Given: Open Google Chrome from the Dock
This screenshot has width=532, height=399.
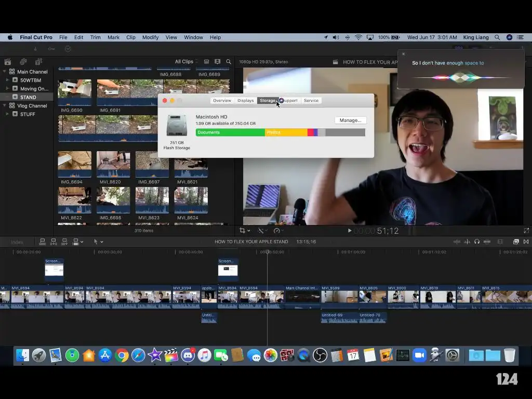Looking at the screenshot, I should [x=122, y=355].
